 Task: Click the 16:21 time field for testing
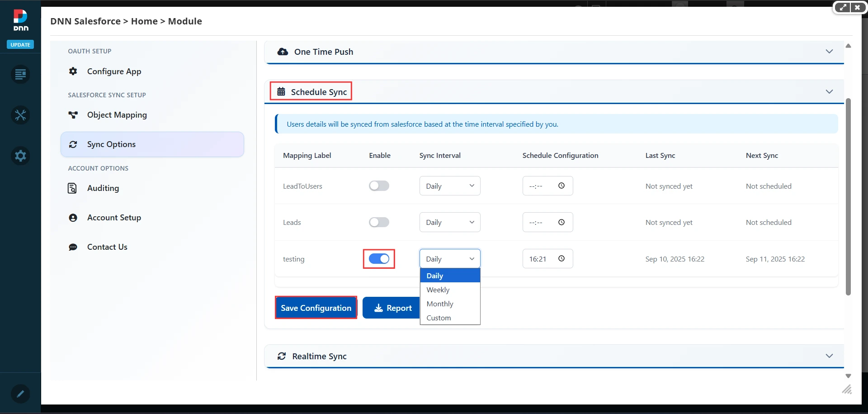[547, 259]
